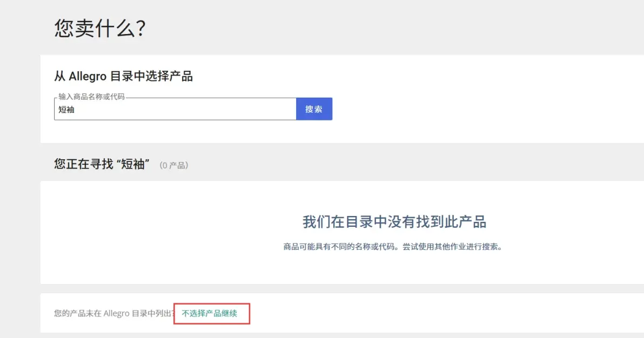Click empty space left of the no-results message
The height and width of the screenshot is (338, 644).
[x=164, y=232]
